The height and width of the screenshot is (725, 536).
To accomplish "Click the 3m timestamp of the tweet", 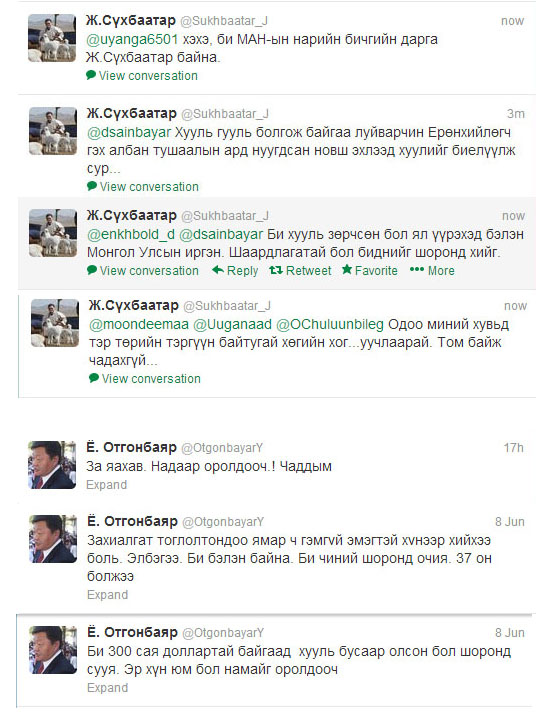I will click(516, 114).
